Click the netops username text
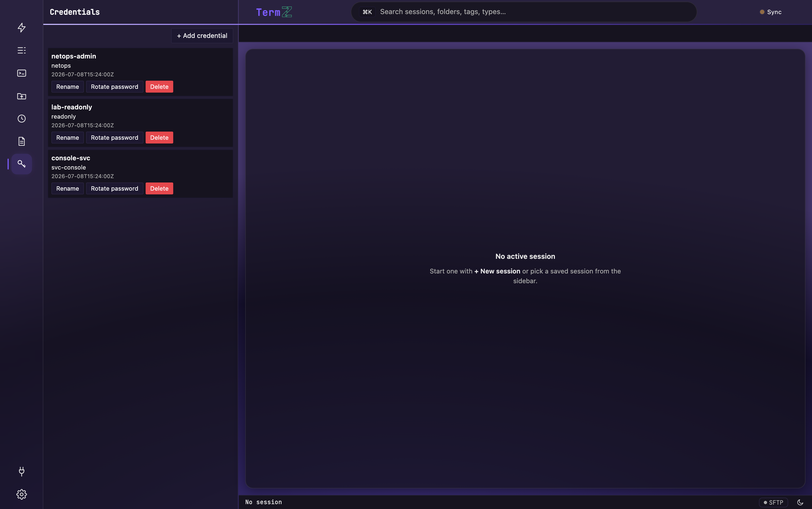 pyautogui.click(x=61, y=66)
